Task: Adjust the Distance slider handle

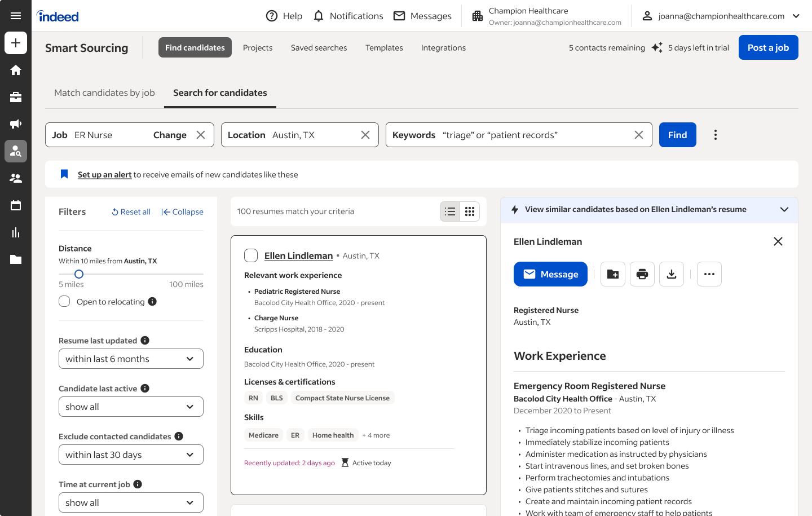Action: click(x=79, y=274)
